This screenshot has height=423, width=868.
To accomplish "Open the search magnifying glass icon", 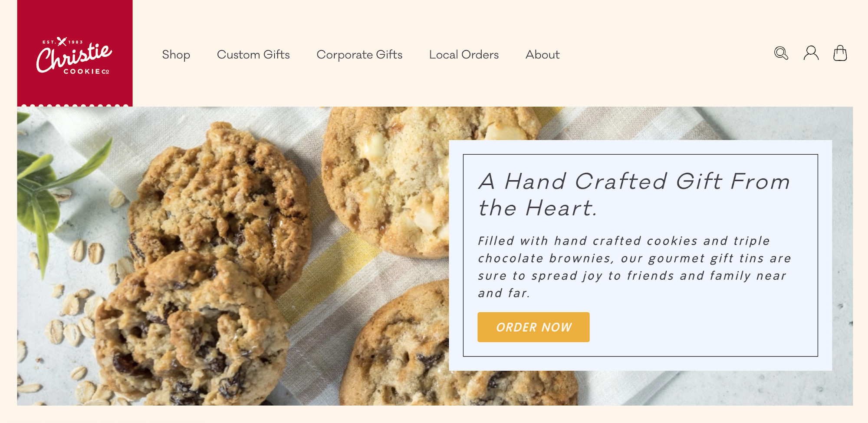I will tap(781, 53).
